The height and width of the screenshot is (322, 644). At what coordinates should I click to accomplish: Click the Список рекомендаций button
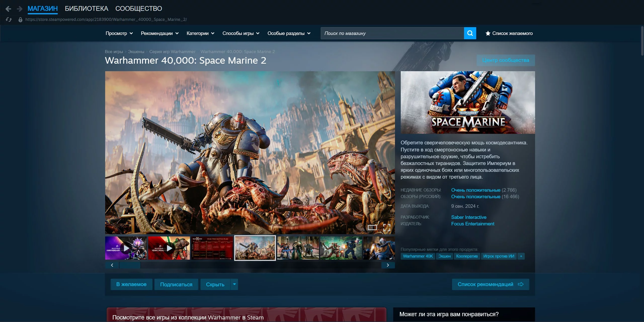coord(490,284)
